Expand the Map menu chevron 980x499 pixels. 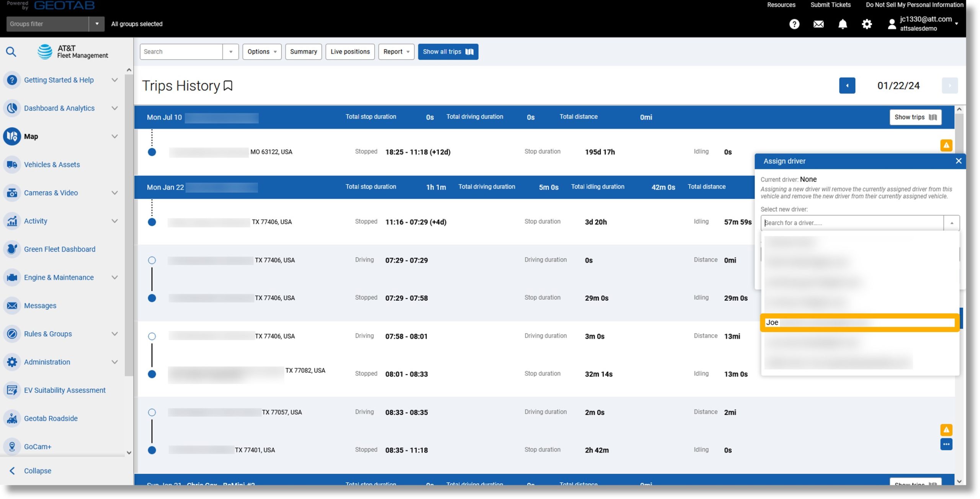coord(114,136)
